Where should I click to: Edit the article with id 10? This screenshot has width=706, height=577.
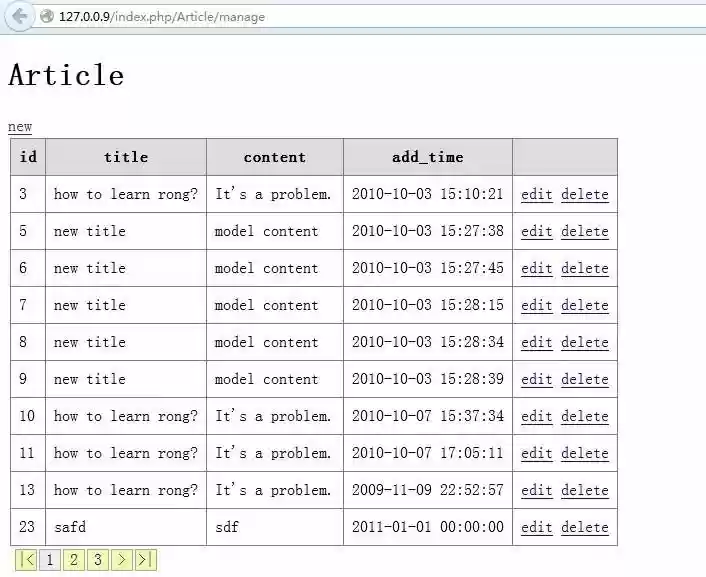coord(537,416)
